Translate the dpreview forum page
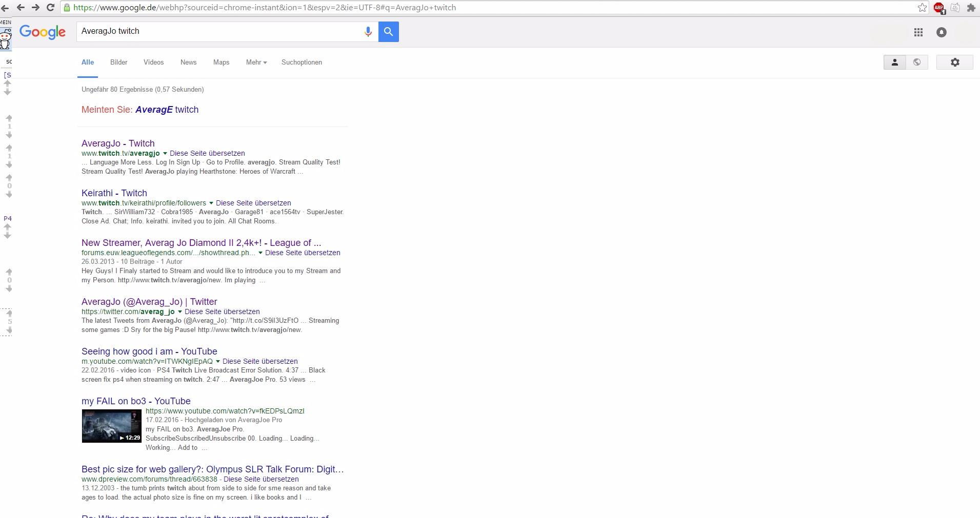 coord(261,479)
